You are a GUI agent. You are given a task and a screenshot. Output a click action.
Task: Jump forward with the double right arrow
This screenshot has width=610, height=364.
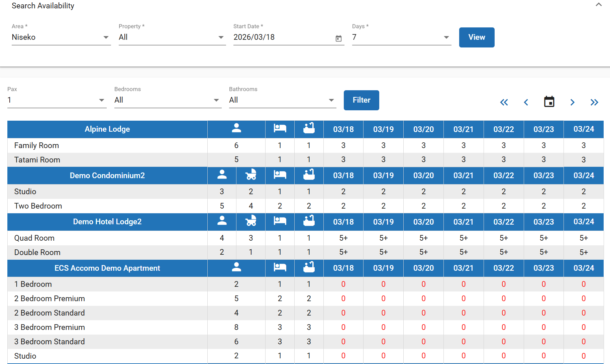594,102
